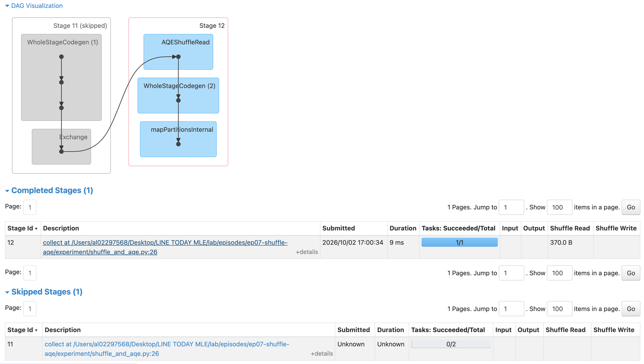Show +details for stage 11 row
The height and width of the screenshot is (364, 644).
pyautogui.click(x=322, y=354)
